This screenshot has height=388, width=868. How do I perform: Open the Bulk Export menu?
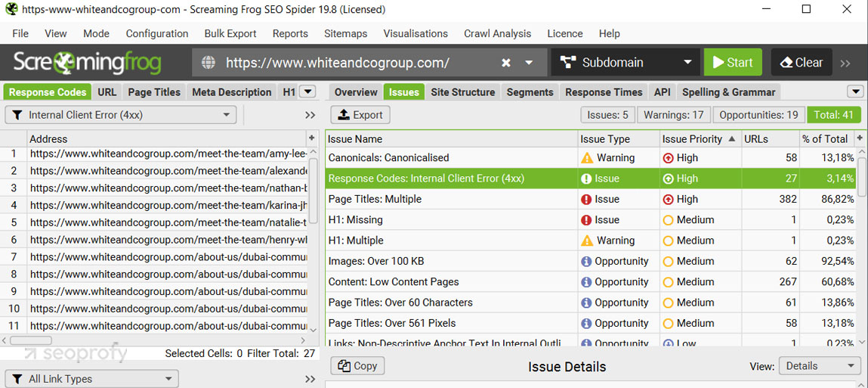230,33
